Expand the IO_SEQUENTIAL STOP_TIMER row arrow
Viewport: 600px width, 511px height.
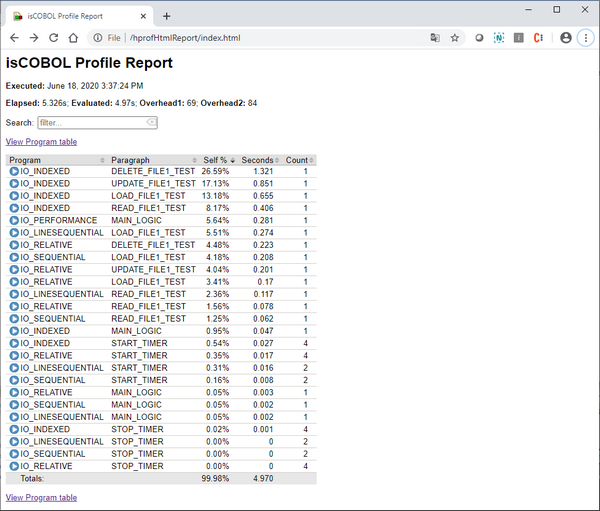(14, 454)
